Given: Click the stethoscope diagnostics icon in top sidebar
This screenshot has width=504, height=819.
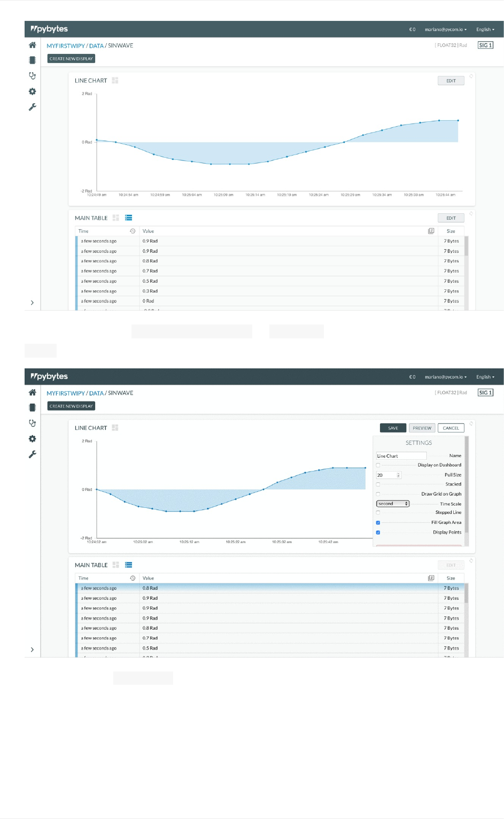Looking at the screenshot, I should 33,76.
